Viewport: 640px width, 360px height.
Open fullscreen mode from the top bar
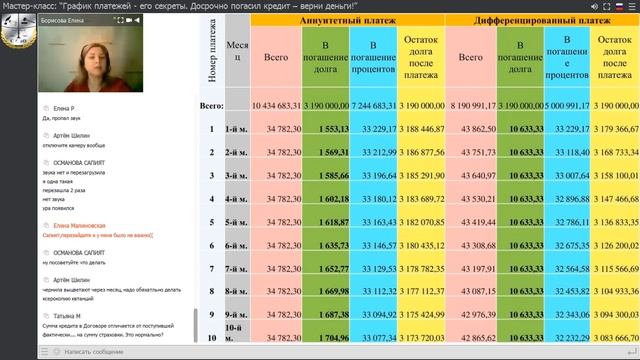(x=607, y=7)
